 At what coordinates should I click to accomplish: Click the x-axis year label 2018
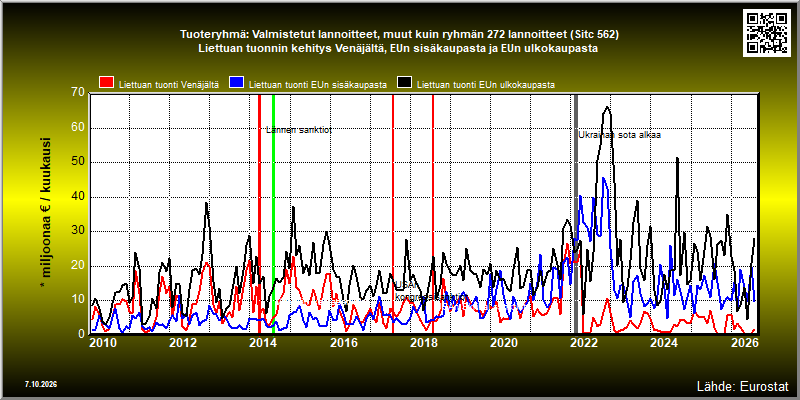(422, 342)
